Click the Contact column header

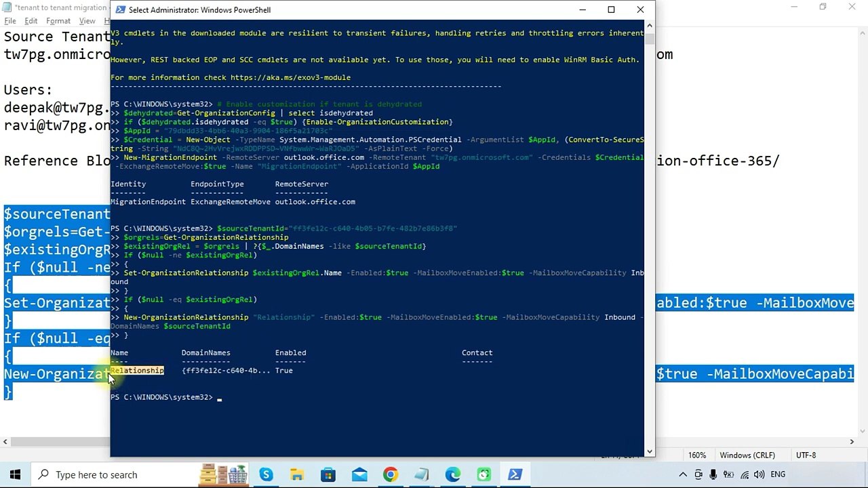pyautogui.click(x=477, y=352)
